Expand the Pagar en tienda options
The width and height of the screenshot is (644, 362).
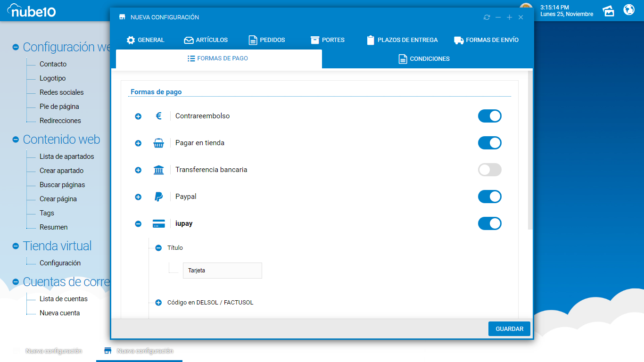tap(138, 143)
